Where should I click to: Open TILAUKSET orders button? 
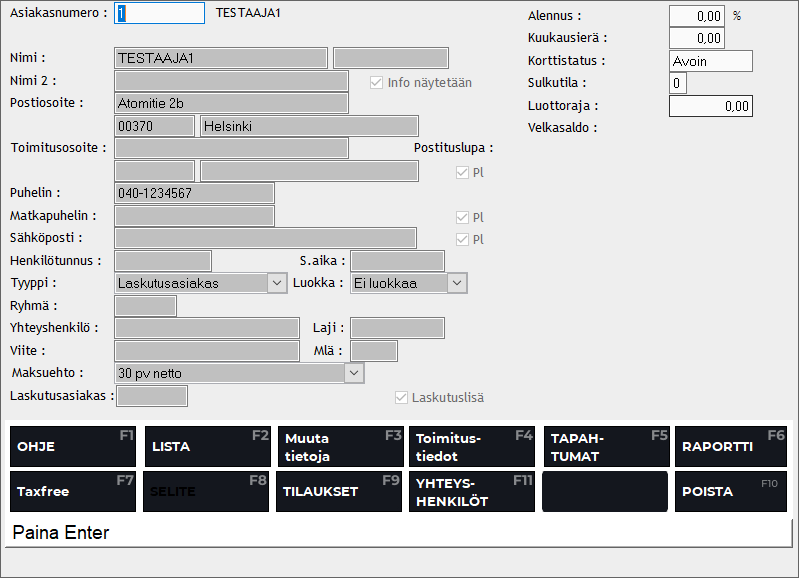(340, 491)
